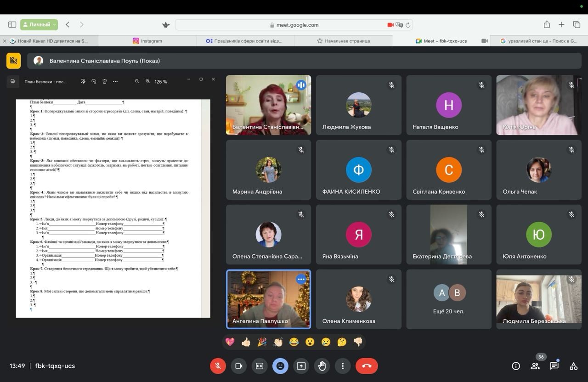Switch to the Новий Канал HD tab
This screenshot has height=382, width=588.
(x=49, y=41)
